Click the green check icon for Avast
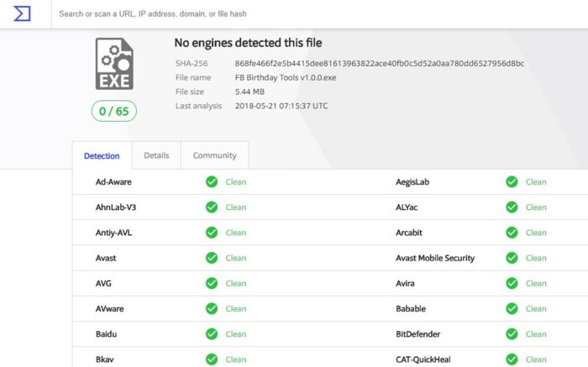588x367 pixels. [x=212, y=258]
